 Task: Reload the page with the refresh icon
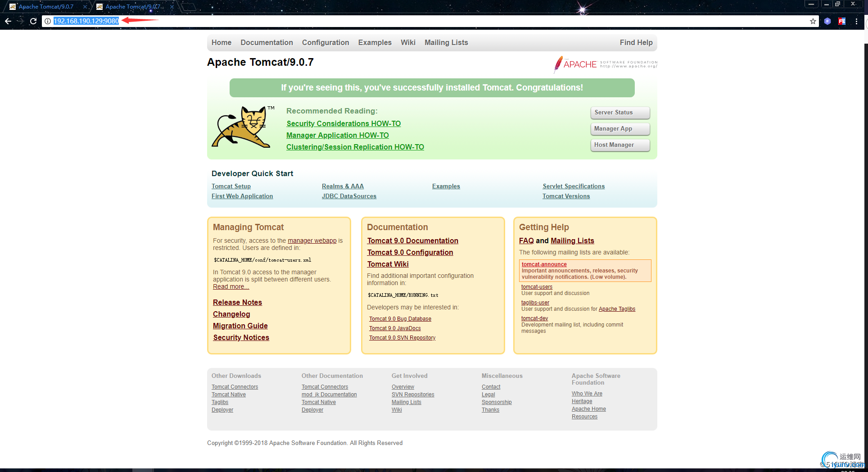(x=33, y=21)
